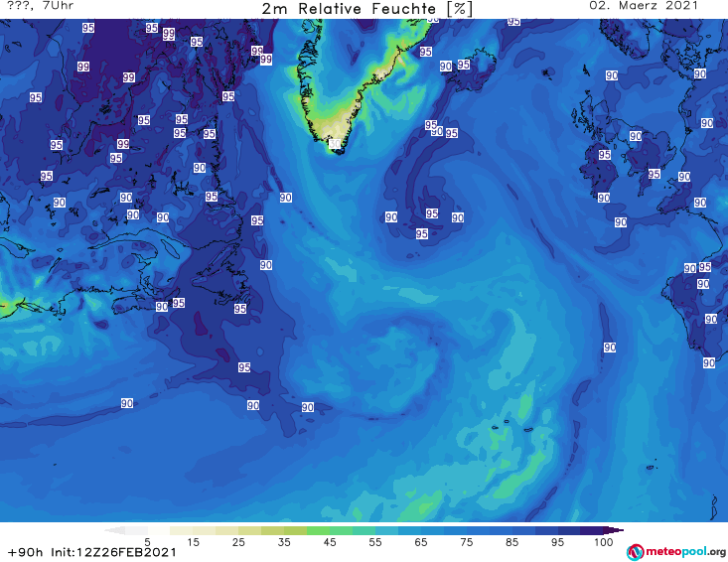Click the 'Init:12Z26FEB2021' run label
728x562 pixels.
(114, 552)
